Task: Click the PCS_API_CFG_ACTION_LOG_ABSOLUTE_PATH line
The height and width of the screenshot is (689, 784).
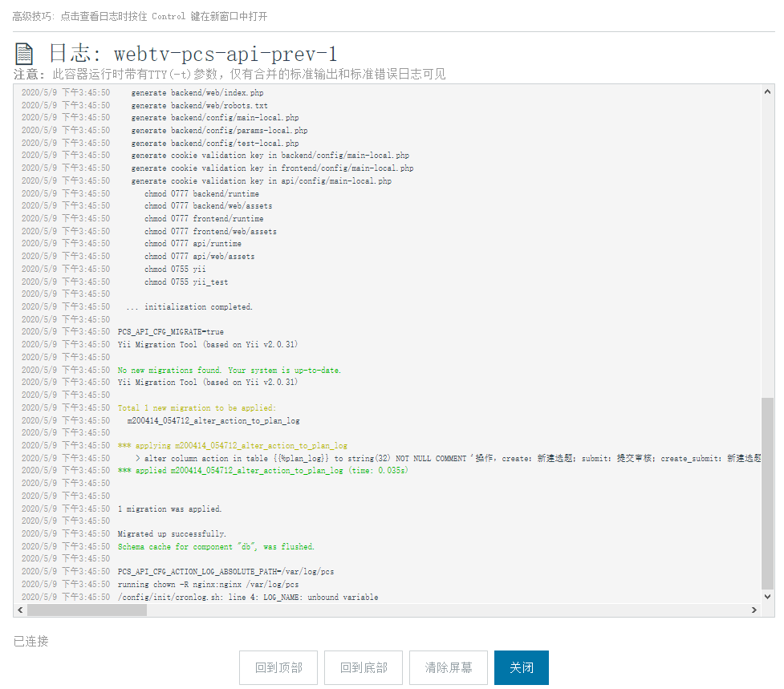Action: click(225, 572)
